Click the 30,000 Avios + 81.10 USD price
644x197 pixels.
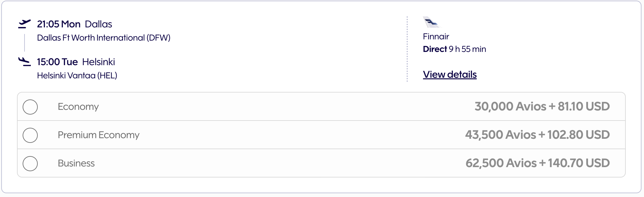542,107
